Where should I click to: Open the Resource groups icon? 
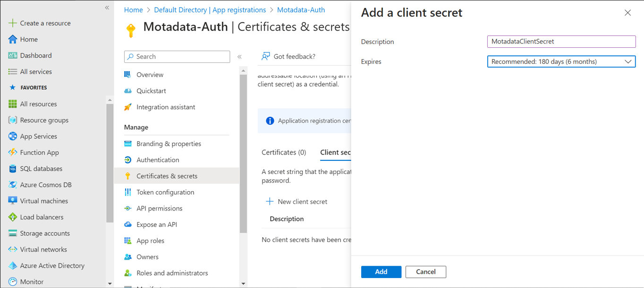point(13,120)
